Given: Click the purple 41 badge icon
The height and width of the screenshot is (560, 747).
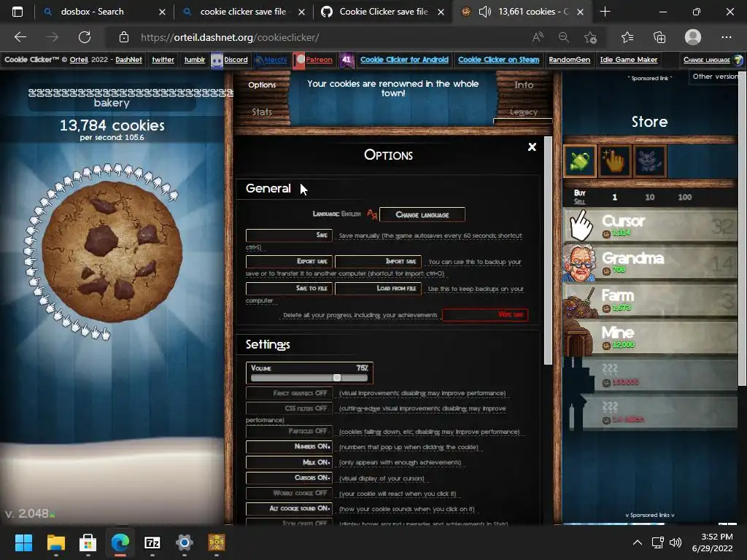Looking at the screenshot, I should pos(347,61).
